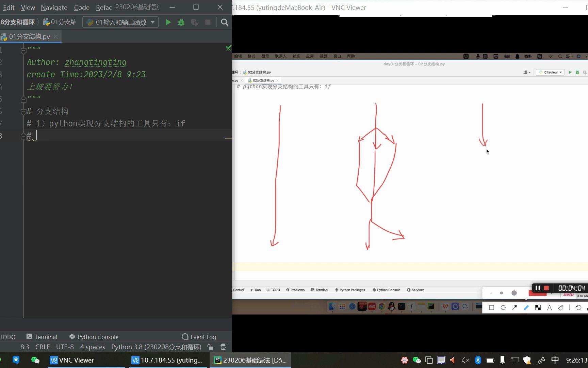Open the Navigate menu
Viewport: 588px width, 368px height.
tap(53, 7)
